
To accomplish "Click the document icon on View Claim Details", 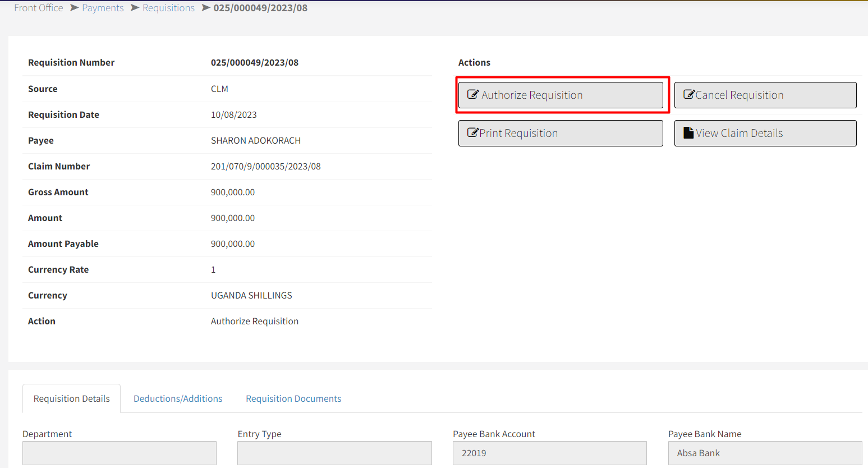I will [688, 133].
